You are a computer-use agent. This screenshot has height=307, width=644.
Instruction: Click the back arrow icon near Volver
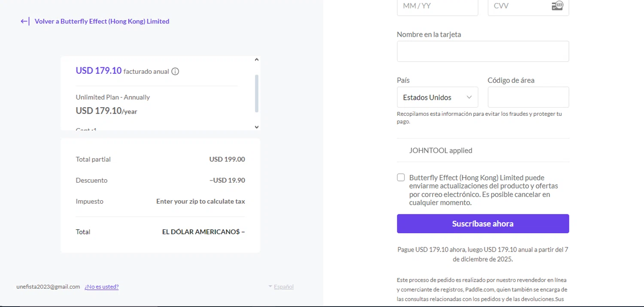pos(25,21)
